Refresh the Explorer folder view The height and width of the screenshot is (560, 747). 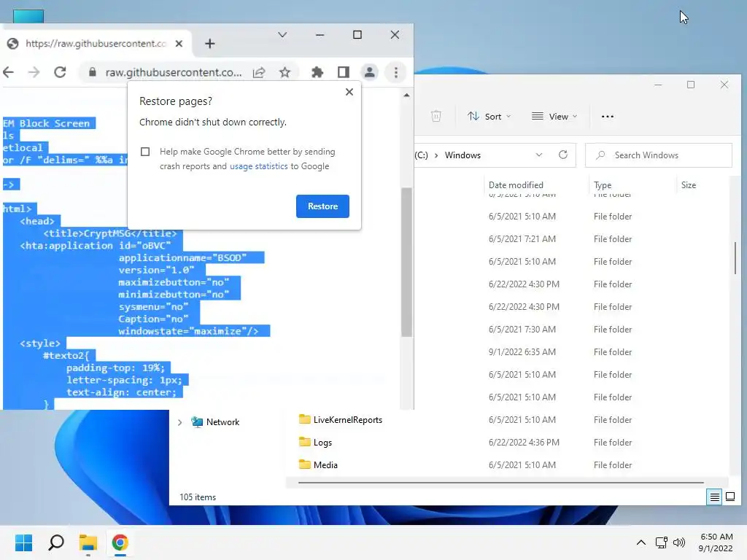pos(563,155)
